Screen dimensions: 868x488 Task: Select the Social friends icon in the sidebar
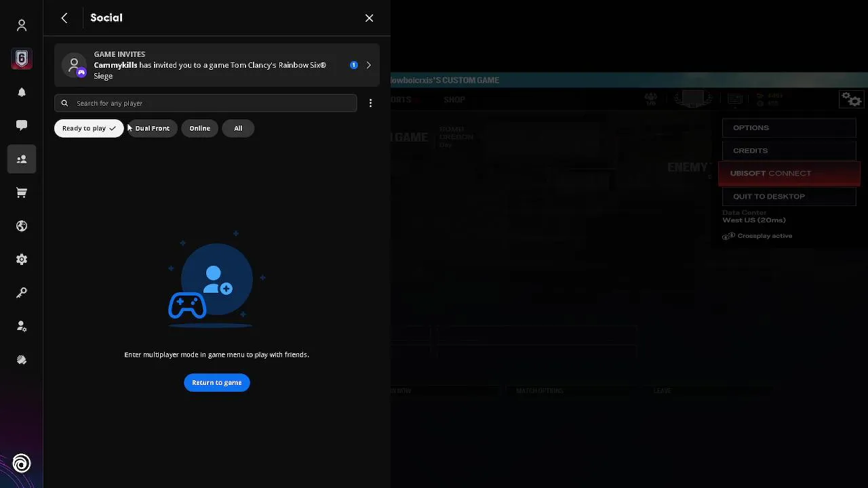pyautogui.click(x=22, y=159)
